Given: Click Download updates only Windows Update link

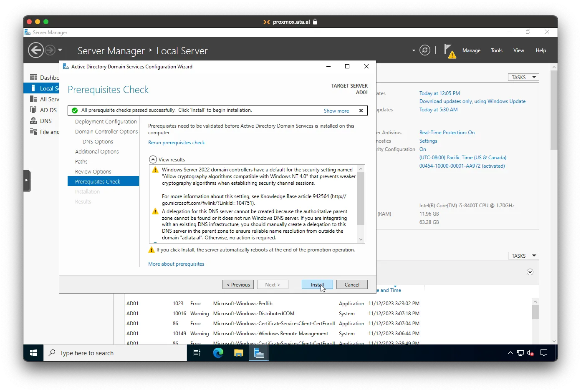Looking at the screenshot, I should coord(472,101).
